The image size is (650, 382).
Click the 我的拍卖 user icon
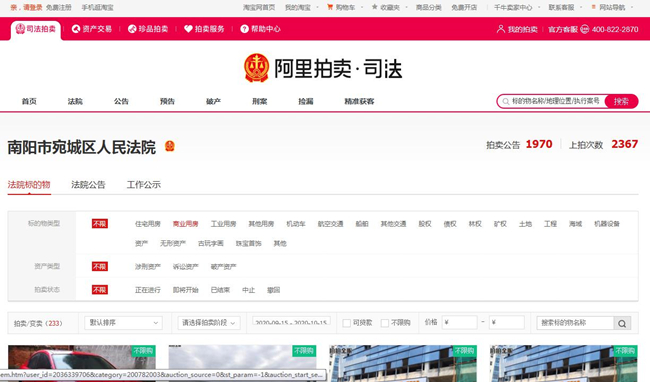[501, 29]
